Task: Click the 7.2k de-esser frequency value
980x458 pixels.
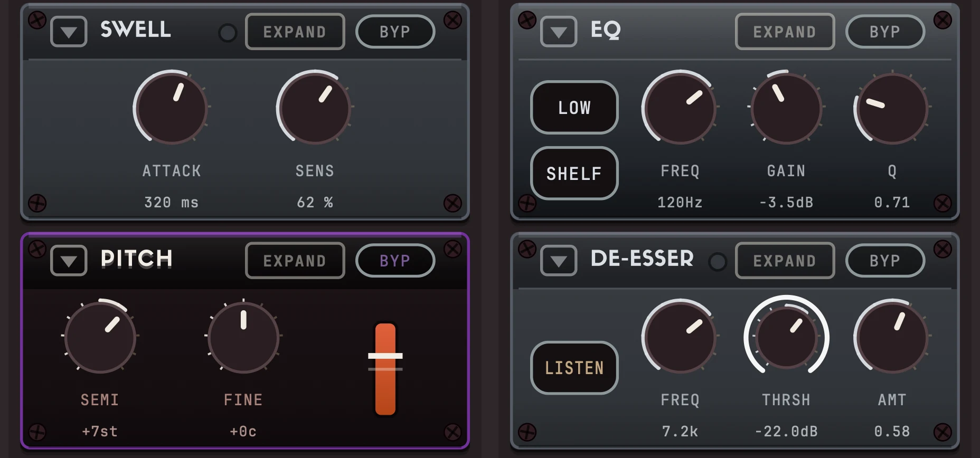Action: click(680, 432)
